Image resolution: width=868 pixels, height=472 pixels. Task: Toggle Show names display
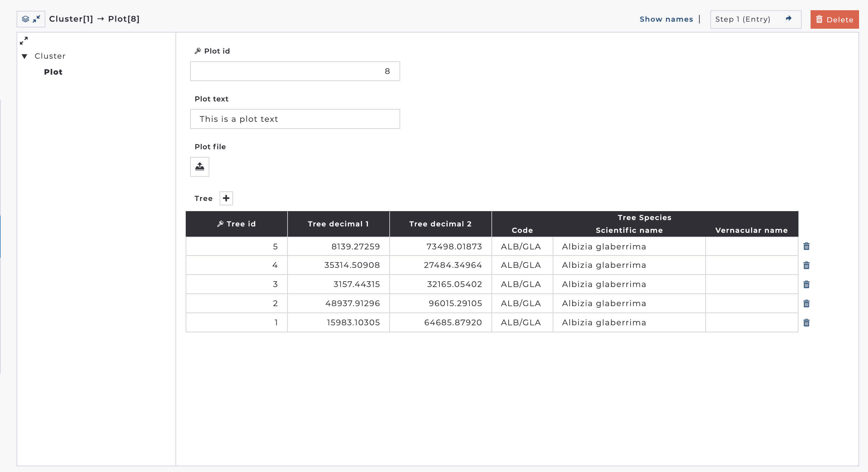(666, 19)
